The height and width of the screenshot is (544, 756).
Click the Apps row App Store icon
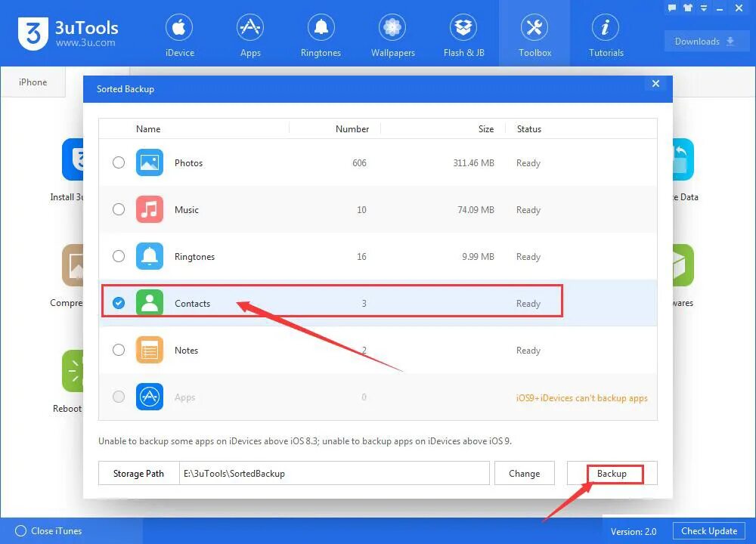tap(150, 397)
